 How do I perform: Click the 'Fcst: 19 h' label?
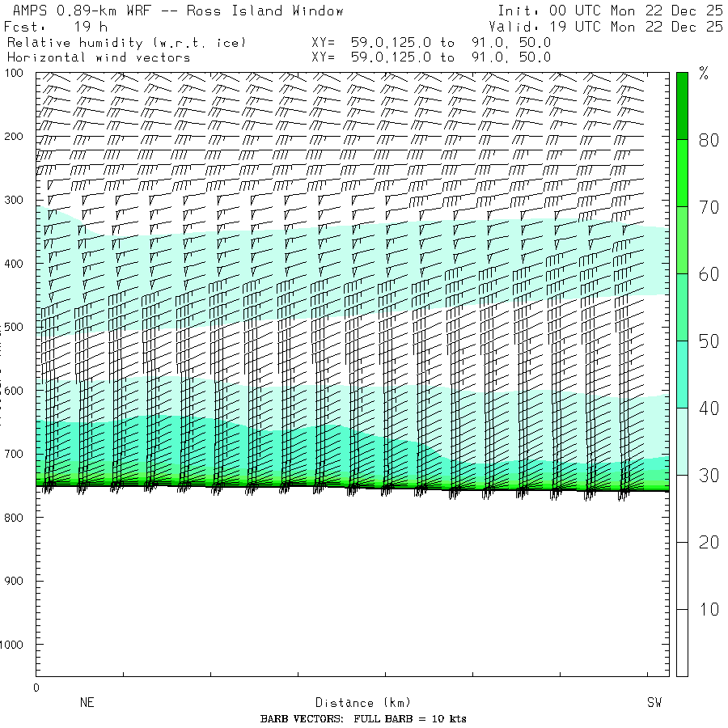coord(56,27)
